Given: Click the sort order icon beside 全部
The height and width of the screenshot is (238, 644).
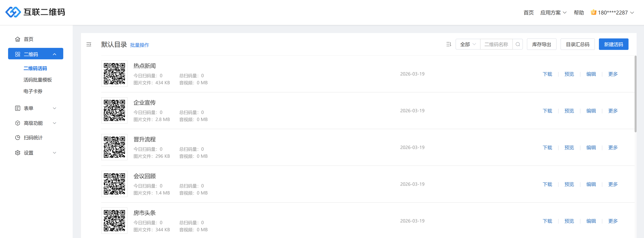Looking at the screenshot, I should 449,44.
